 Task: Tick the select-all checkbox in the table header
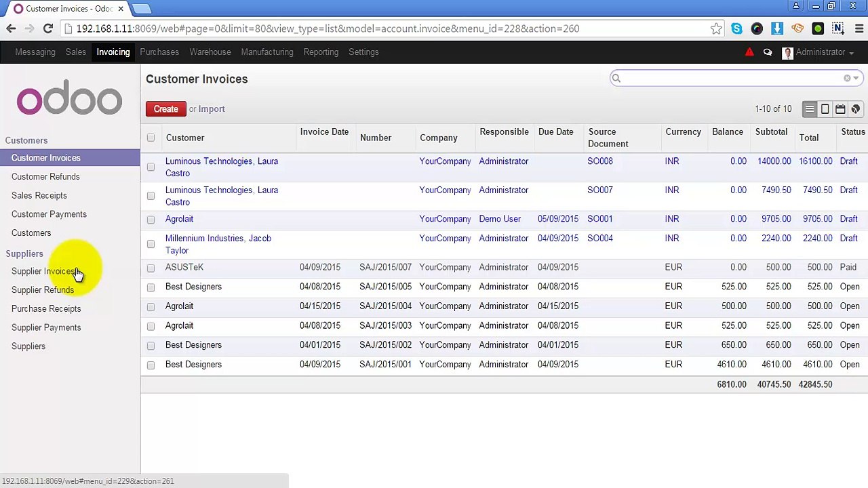pos(151,138)
